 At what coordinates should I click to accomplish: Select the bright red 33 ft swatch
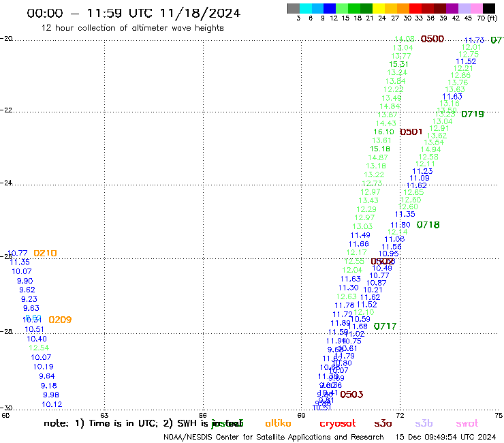click(x=415, y=8)
